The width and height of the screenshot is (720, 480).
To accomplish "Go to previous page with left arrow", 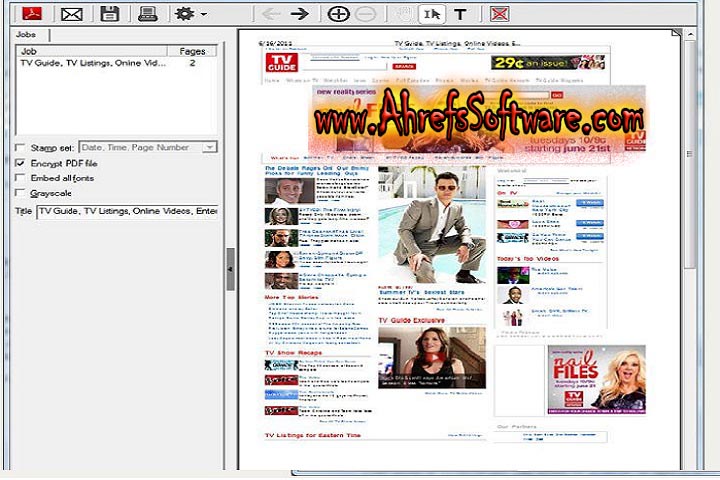I will pyautogui.click(x=270, y=14).
